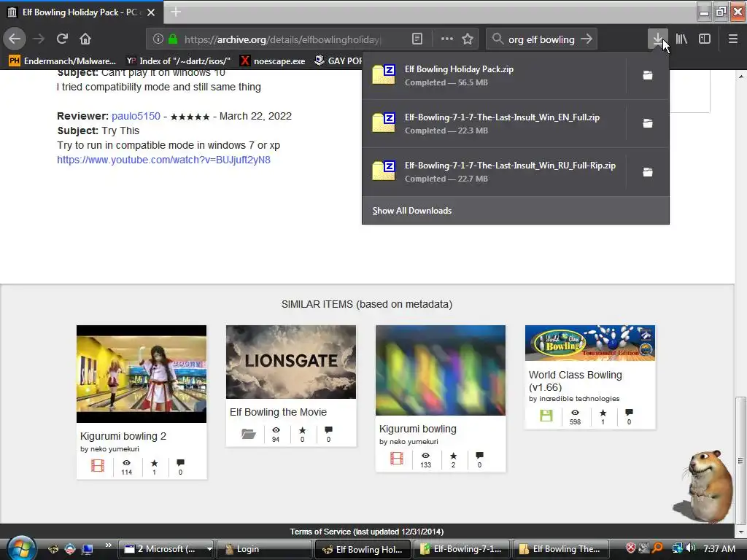Open Elf-Bowling-7-1-7 Win_RU_Full-Rip.zip download entry
Image resolution: width=747 pixels, height=560 pixels.
point(494,172)
